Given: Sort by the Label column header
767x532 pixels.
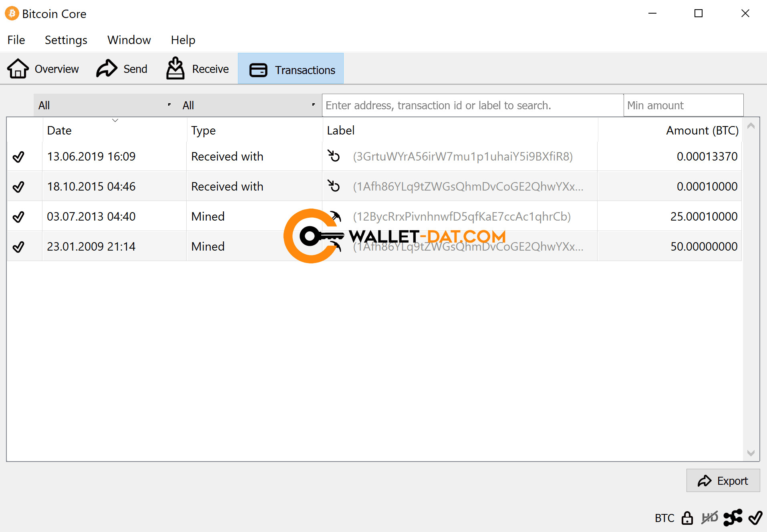Looking at the screenshot, I should [460, 130].
